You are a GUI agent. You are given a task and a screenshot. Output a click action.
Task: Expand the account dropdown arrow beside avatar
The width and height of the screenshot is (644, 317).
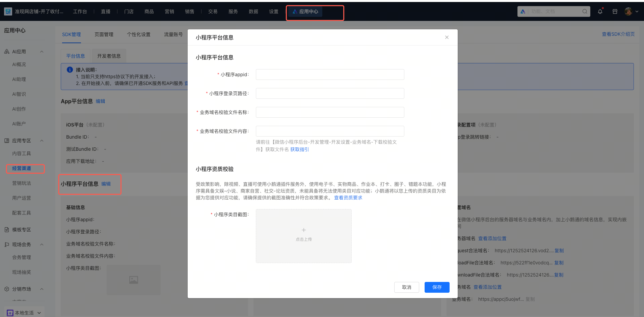pyautogui.click(x=637, y=11)
